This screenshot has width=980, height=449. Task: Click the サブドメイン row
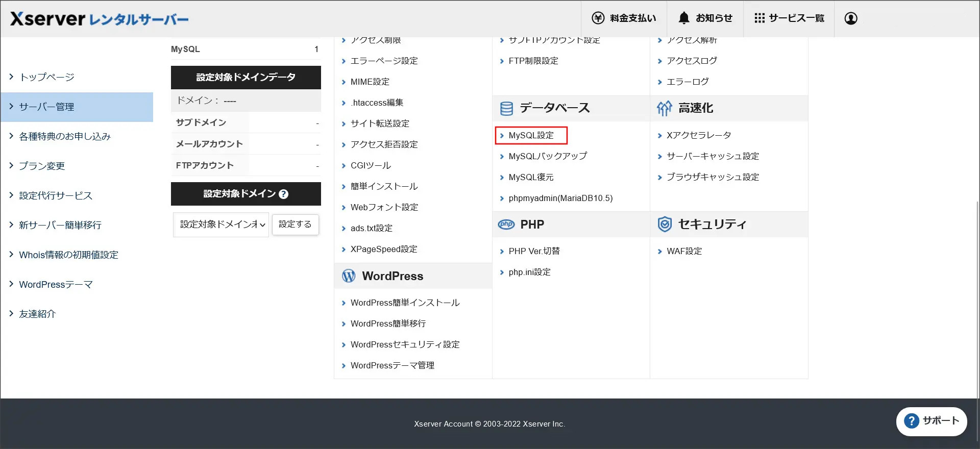tap(246, 122)
